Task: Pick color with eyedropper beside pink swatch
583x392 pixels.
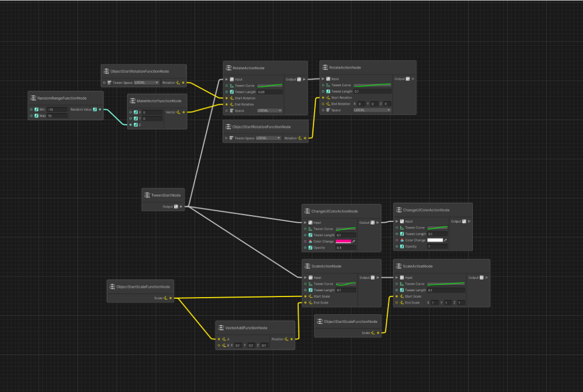Action: 353,241
